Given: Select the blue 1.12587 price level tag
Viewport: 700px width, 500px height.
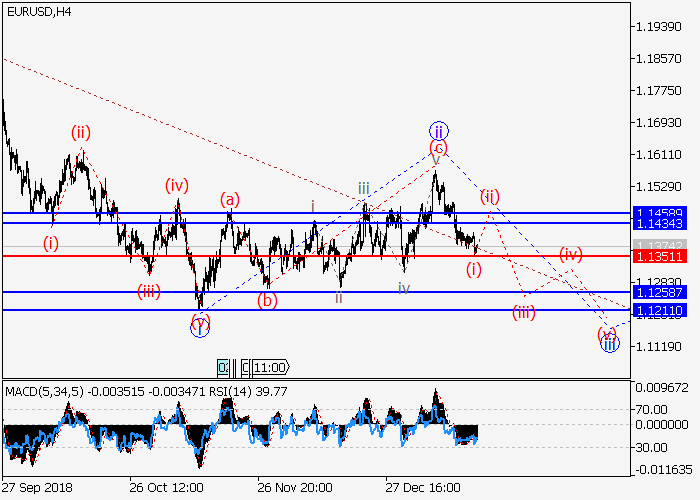Looking at the screenshot, I should tap(661, 292).
